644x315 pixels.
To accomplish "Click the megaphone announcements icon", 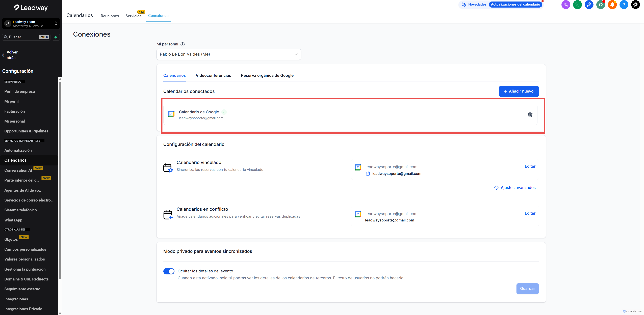I will click(601, 5).
